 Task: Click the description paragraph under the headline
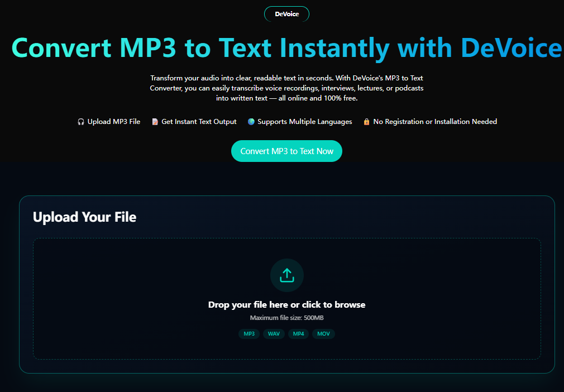tap(286, 88)
